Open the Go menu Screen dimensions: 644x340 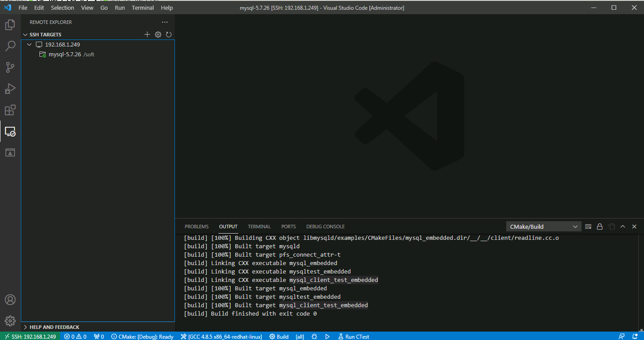pos(104,8)
